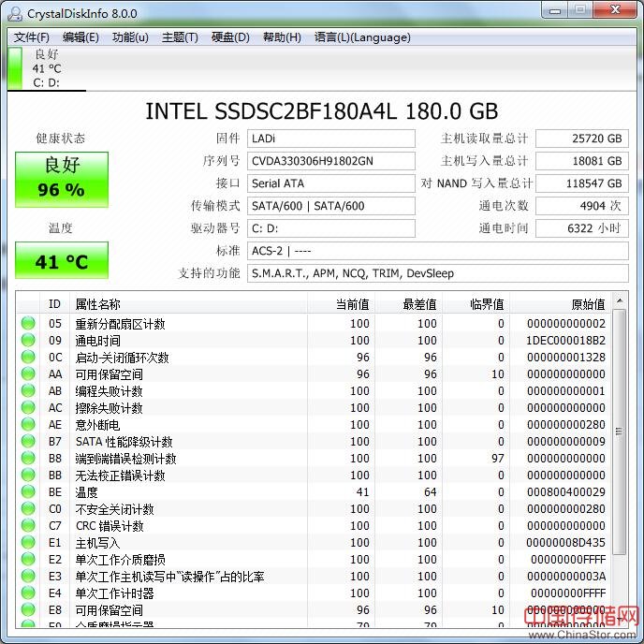The height and width of the screenshot is (644, 644).
Task: Click the 固件 firmware field showing LADi
Action: [x=330, y=139]
